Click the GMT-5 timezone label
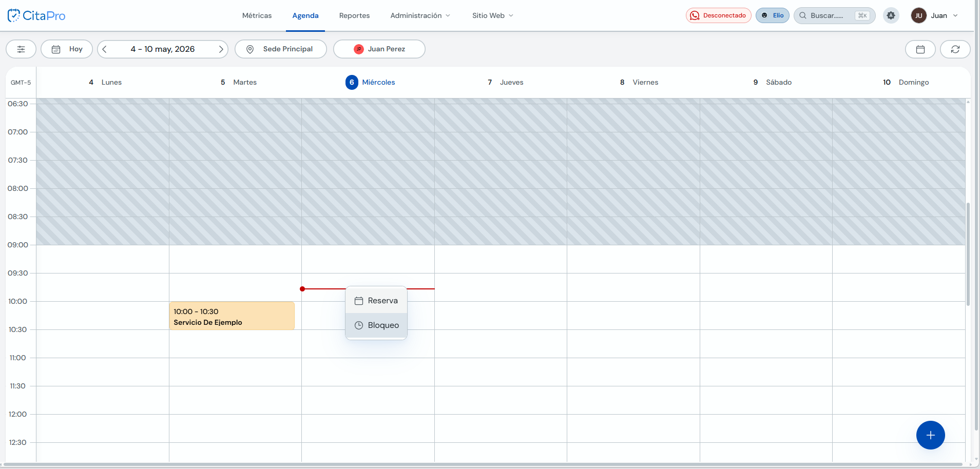980x469 pixels. click(21, 82)
